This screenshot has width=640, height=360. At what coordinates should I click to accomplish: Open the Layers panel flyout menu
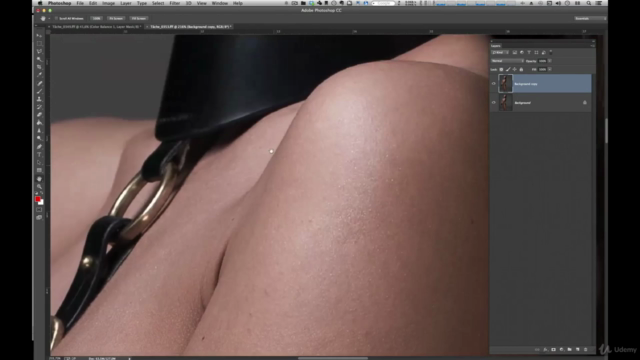(592, 46)
